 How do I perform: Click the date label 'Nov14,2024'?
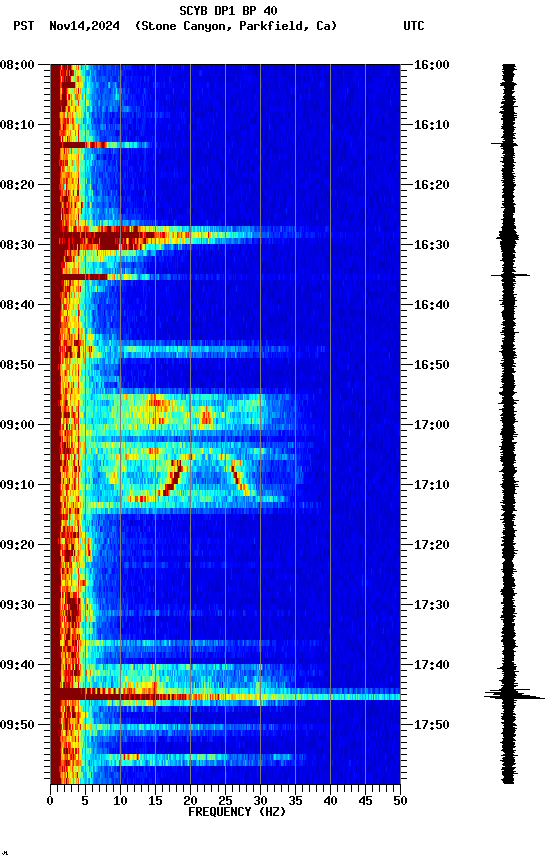tap(84, 26)
